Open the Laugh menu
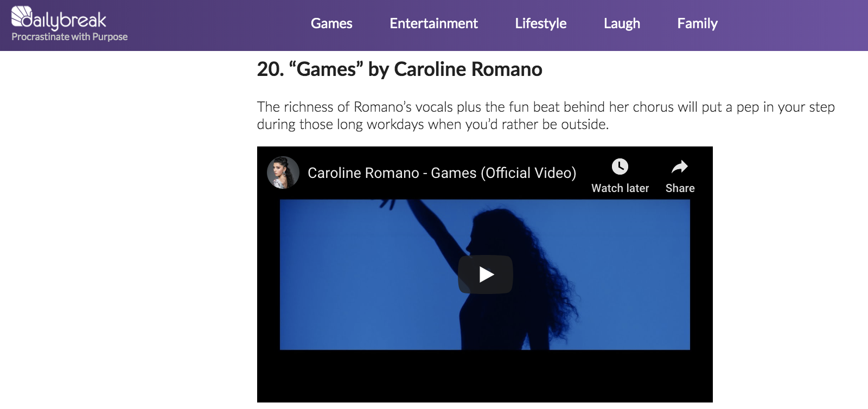This screenshot has height=409, width=868. [622, 23]
